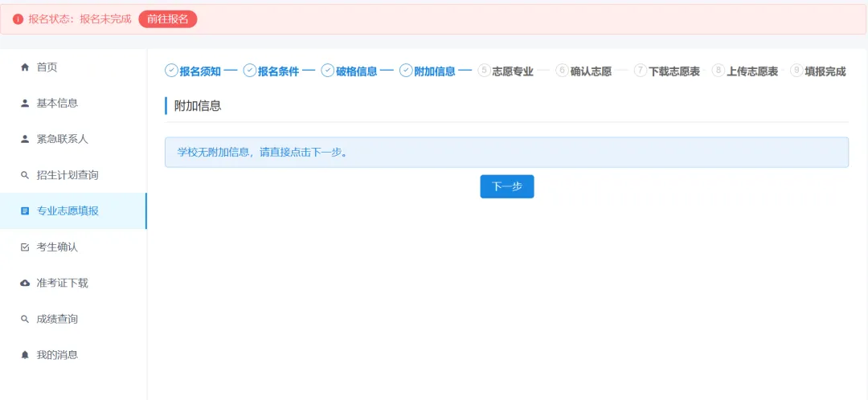Open the 招生计划查询 sidebar menu item

click(x=73, y=175)
